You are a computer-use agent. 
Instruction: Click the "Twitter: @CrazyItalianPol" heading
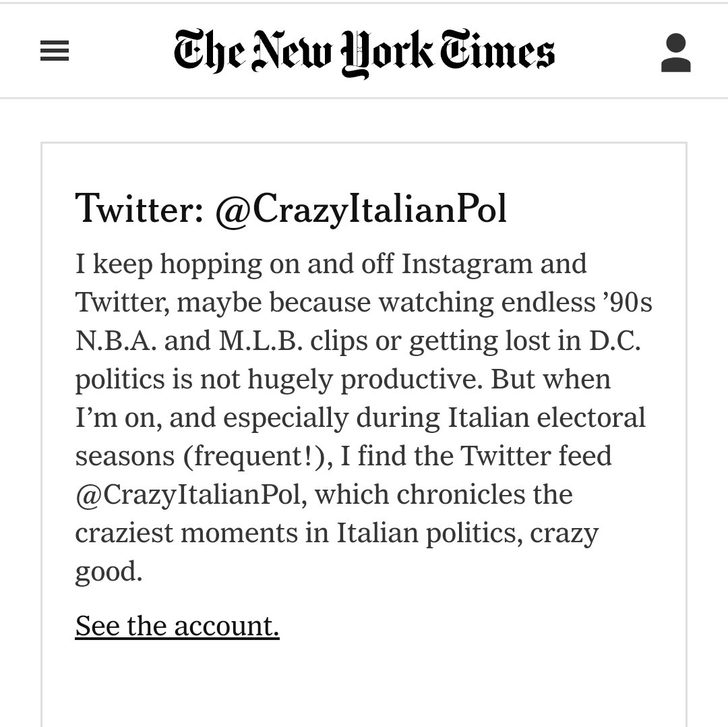(x=291, y=209)
